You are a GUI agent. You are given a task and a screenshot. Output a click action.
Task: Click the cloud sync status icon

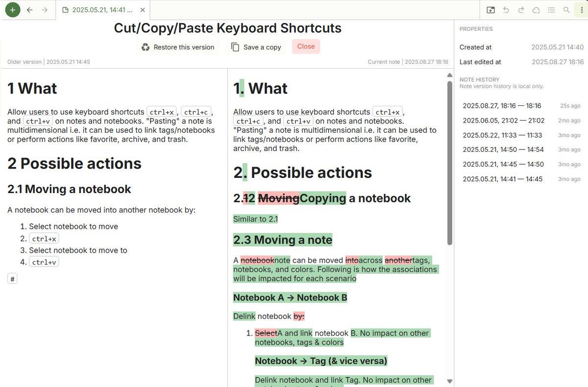536,10
